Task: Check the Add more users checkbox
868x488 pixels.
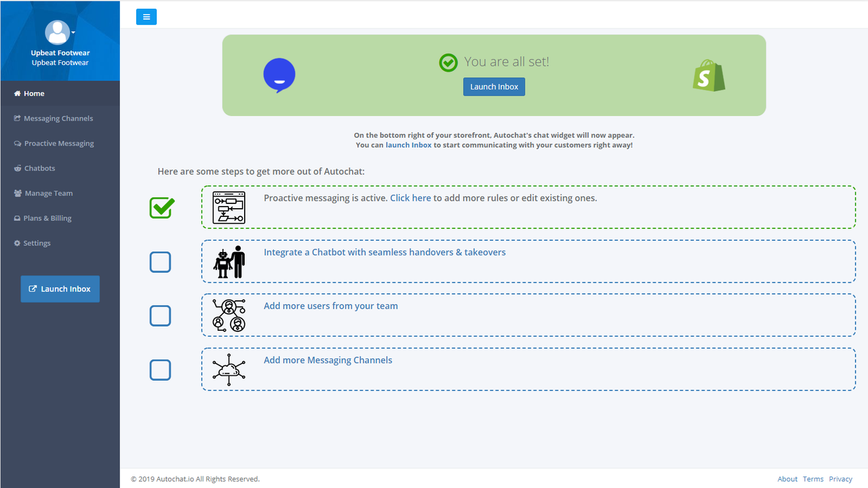Action: tap(160, 315)
